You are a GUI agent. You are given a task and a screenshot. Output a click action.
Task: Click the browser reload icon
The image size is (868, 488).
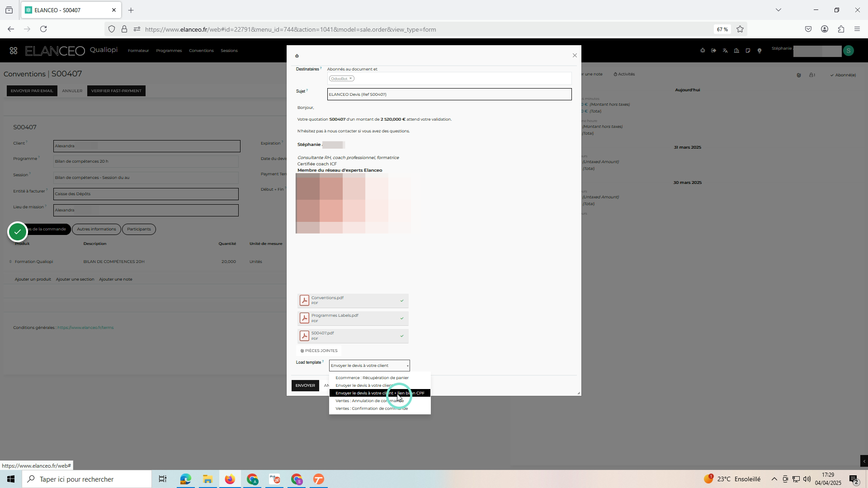tap(43, 29)
